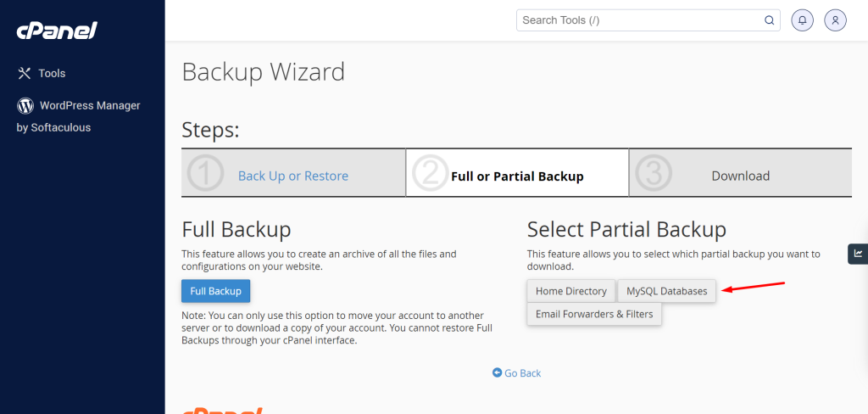The height and width of the screenshot is (414, 868).
Task: Select the Back Up or Restore step
Action: coord(292,176)
